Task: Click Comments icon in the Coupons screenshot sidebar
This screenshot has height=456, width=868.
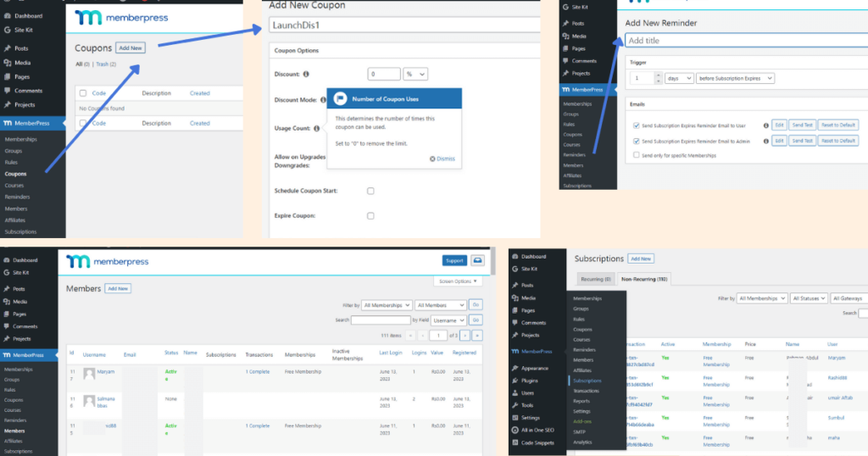Action: (7, 90)
